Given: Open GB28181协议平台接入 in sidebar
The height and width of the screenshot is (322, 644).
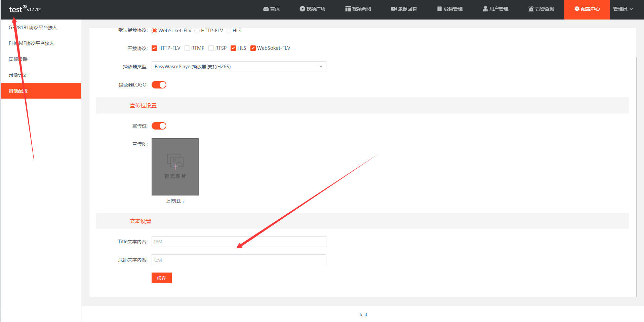Looking at the screenshot, I should pos(33,28).
